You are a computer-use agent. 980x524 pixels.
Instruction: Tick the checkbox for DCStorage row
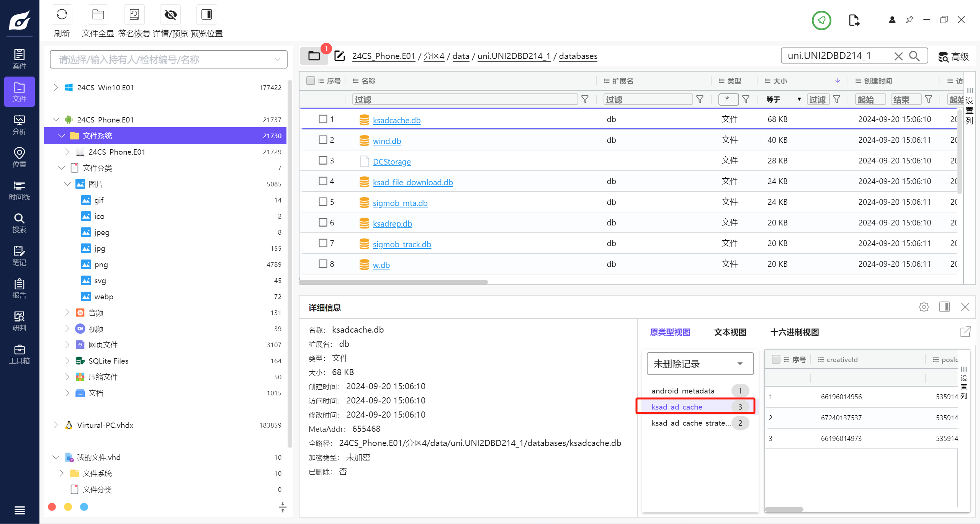[323, 160]
